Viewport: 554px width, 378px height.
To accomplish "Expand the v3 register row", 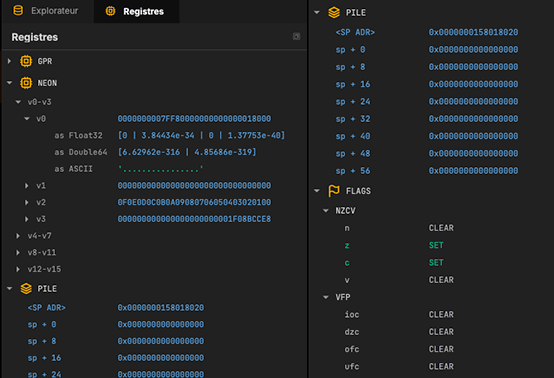I will (26, 219).
